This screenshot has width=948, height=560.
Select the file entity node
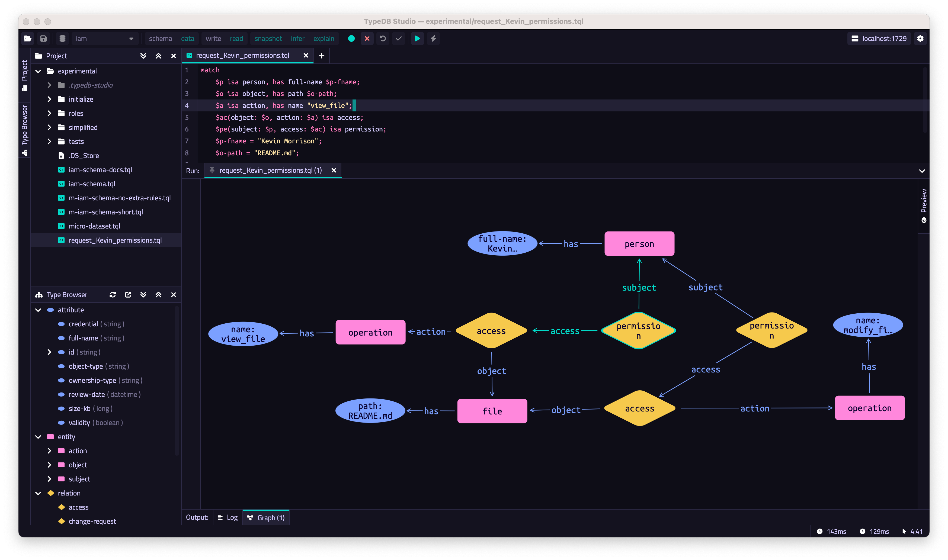click(492, 411)
